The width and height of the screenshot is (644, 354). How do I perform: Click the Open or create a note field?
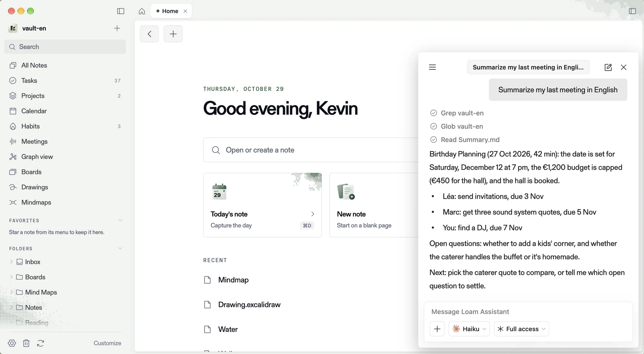pos(311,150)
